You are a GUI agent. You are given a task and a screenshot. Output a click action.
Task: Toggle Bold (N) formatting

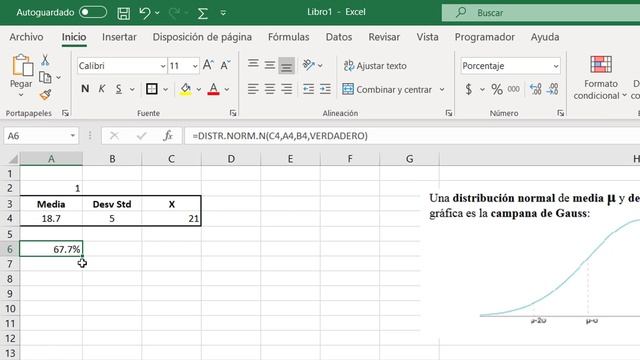coord(85,89)
